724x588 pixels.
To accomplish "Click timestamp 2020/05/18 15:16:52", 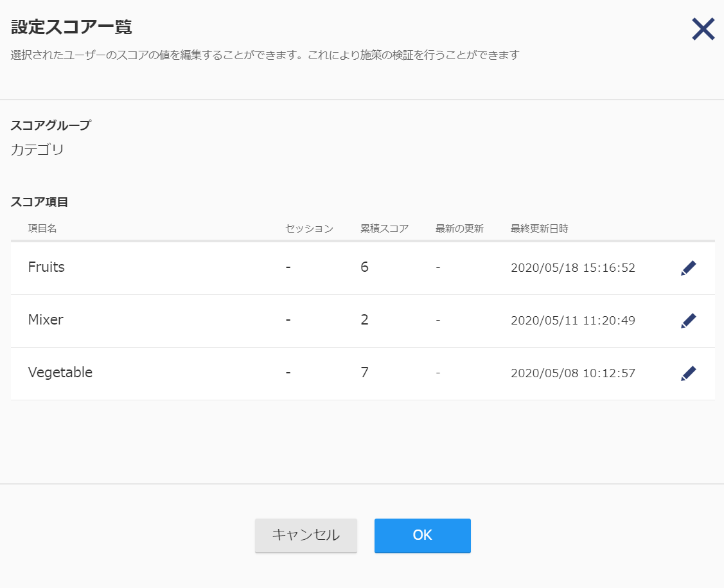I will 573,268.
